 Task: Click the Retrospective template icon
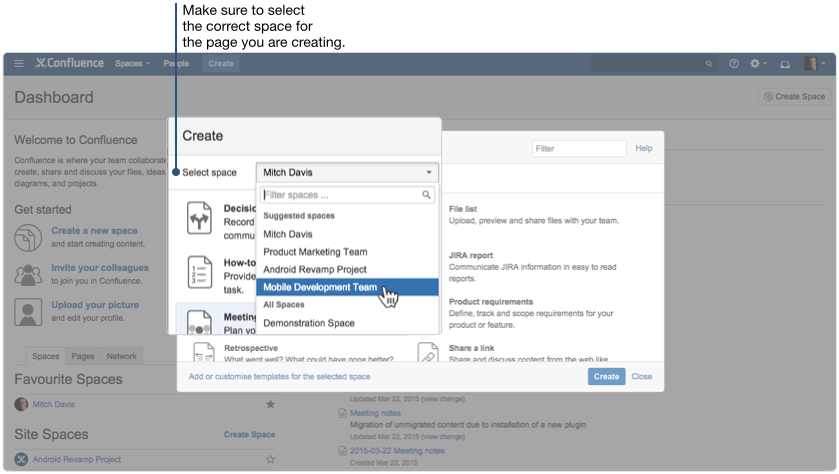tap(203, 353)
